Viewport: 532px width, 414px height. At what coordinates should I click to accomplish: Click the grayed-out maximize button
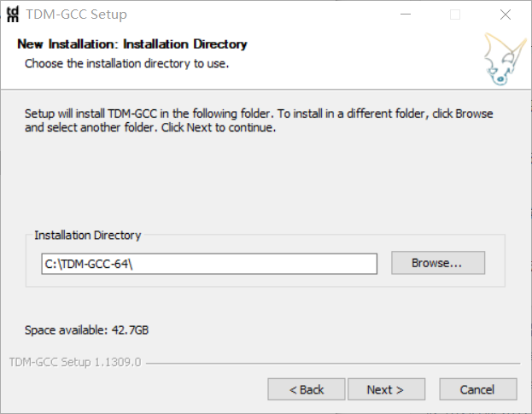coord(455,15)
